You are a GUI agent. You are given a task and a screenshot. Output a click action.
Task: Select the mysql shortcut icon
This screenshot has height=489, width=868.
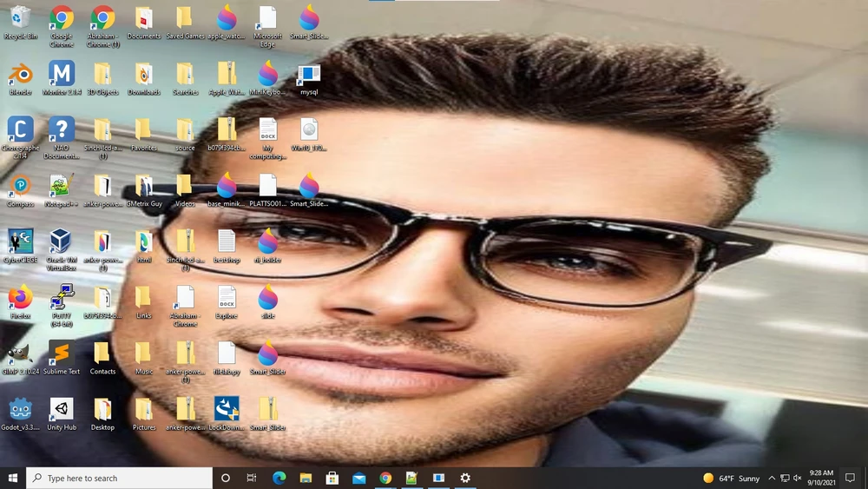click(309, 79)
